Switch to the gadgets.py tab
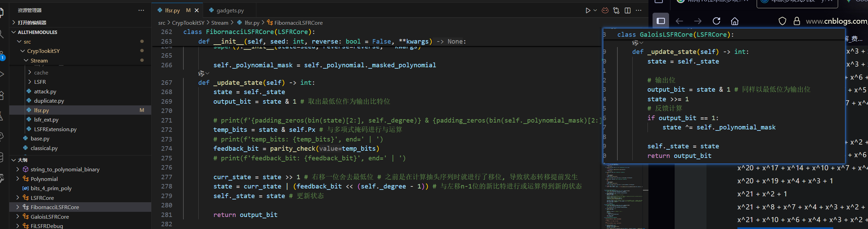Screen dimensions: 868x229 pos(230,11)
